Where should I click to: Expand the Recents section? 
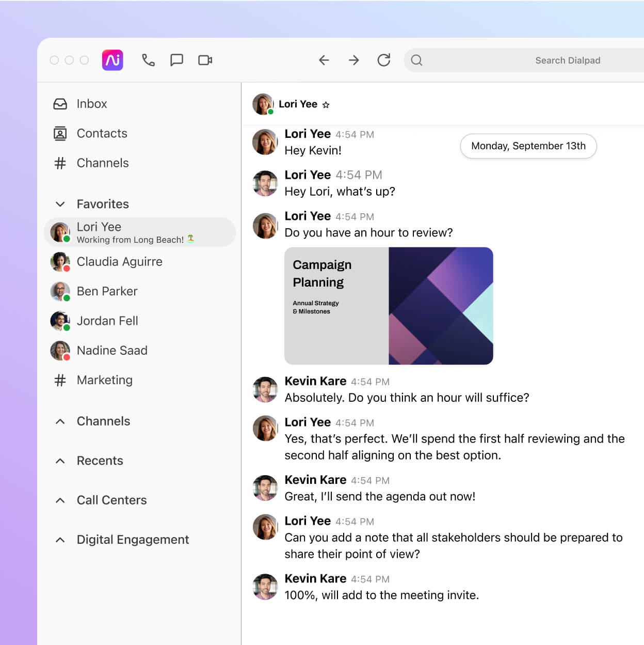coord(60,461)
